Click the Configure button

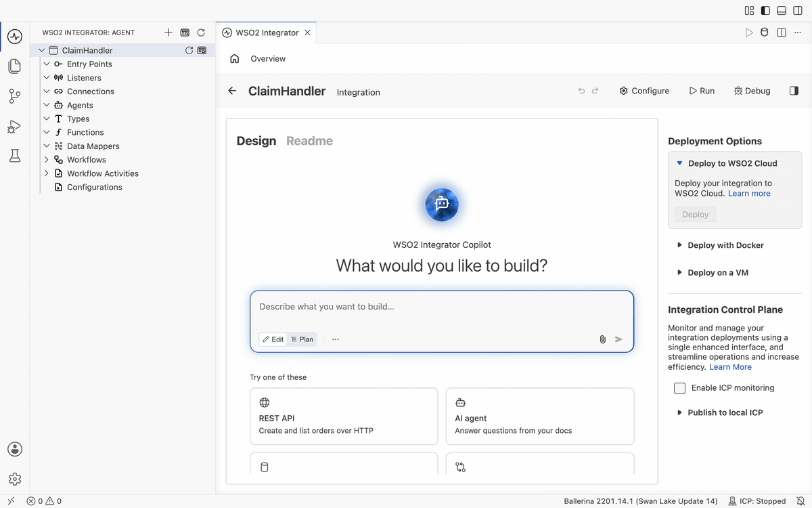pos(644,91)
